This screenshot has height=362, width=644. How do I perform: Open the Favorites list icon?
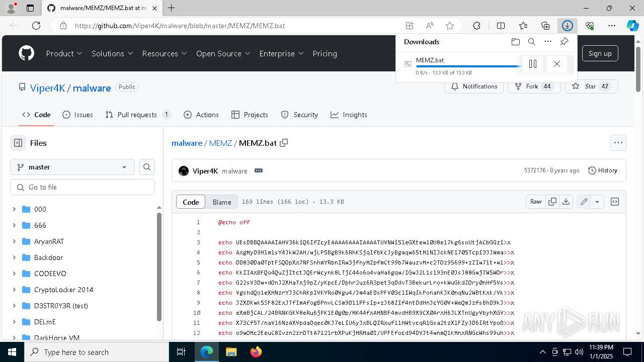(x=523, y=26)
